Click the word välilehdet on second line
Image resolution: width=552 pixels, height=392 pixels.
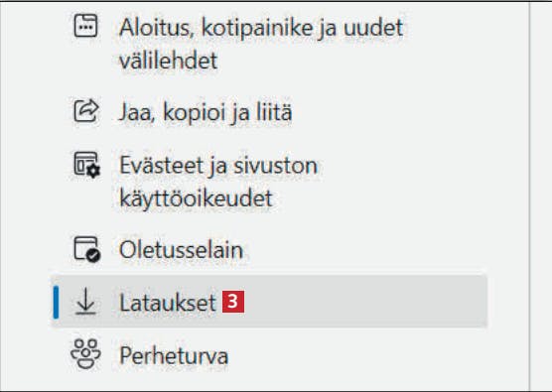tap(168, 60)
